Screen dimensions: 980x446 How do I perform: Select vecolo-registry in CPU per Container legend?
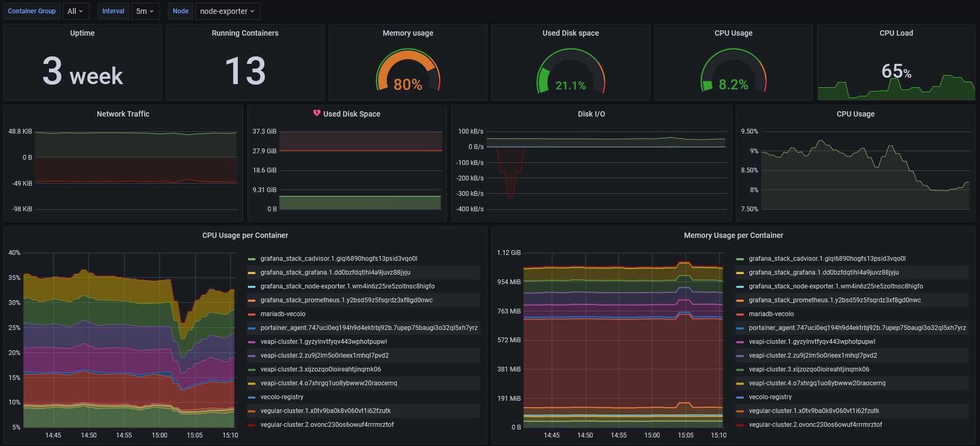(282, 397)
